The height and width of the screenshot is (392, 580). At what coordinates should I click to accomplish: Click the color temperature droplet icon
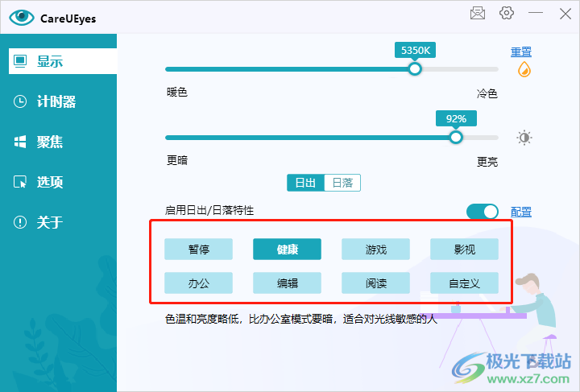coord(524,69)
